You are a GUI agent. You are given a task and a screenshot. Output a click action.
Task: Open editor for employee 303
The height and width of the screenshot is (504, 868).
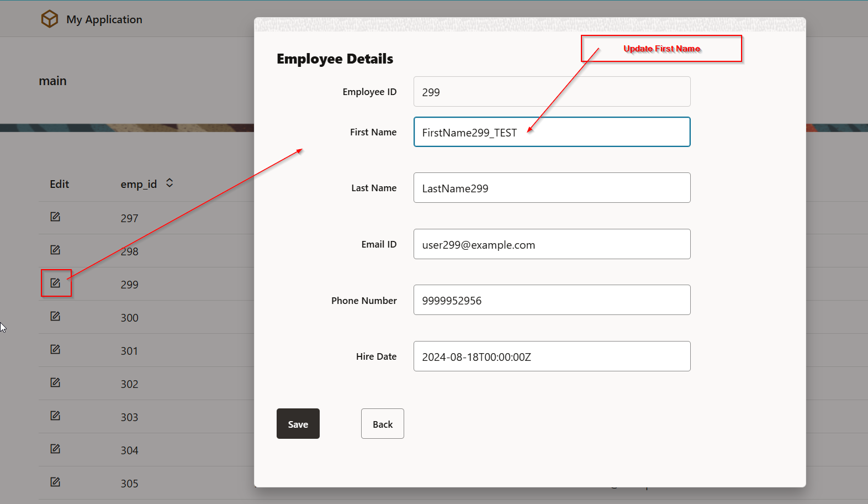pos(55,416)
